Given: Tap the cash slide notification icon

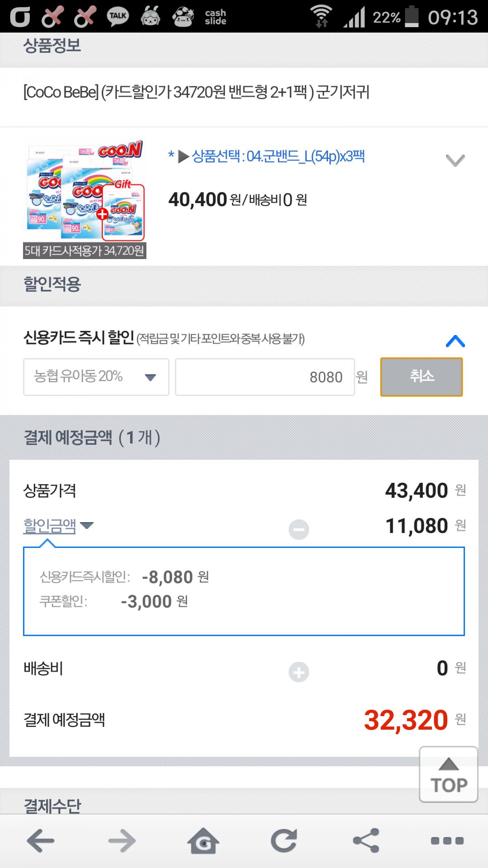Looking at the screenshot, I should [215, 17].
